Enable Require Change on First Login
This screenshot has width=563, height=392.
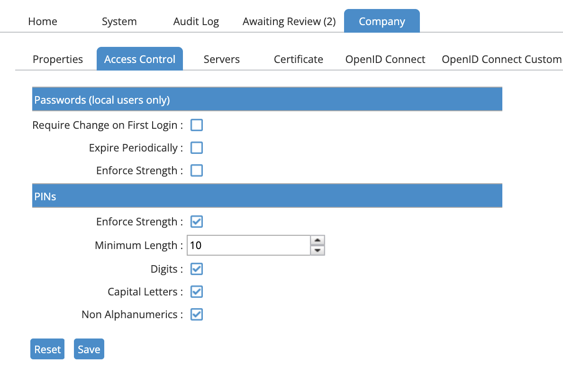click(197, 125)
